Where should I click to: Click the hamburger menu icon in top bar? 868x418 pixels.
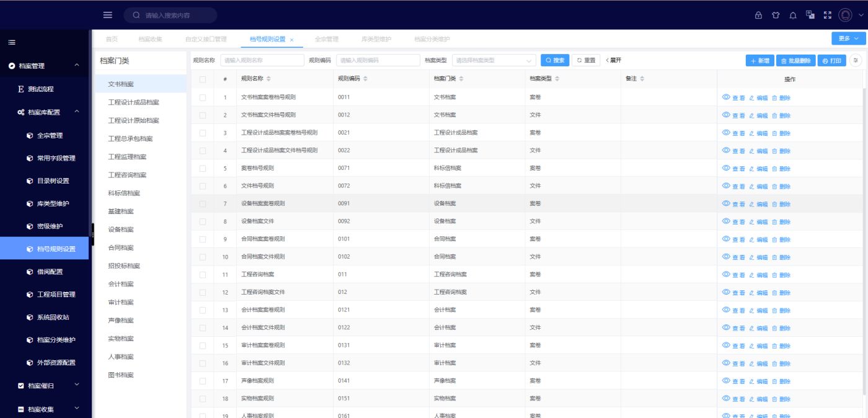108,15
